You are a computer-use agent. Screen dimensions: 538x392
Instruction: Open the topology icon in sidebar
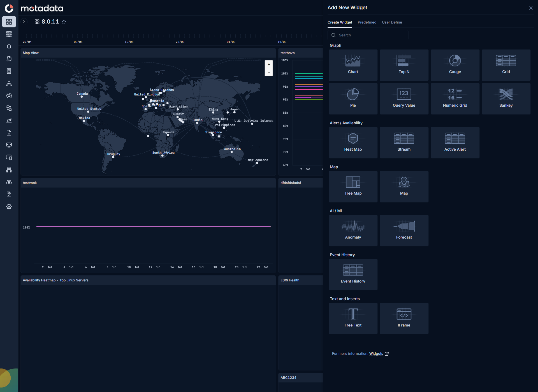[9, 83]
